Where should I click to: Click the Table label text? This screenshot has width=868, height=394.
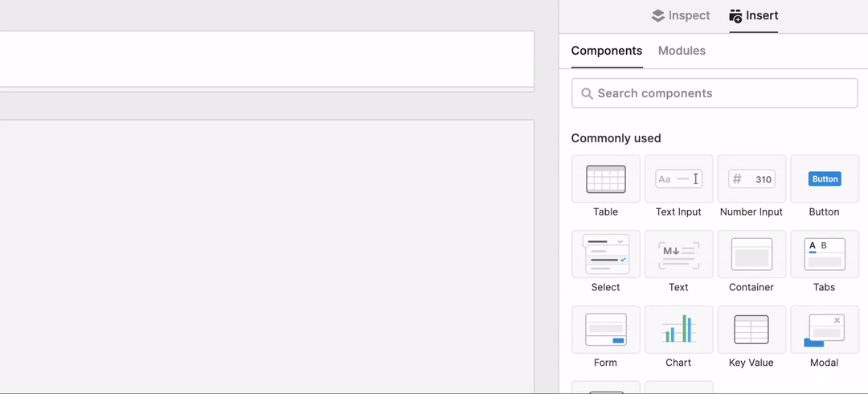tap(606, 212)
